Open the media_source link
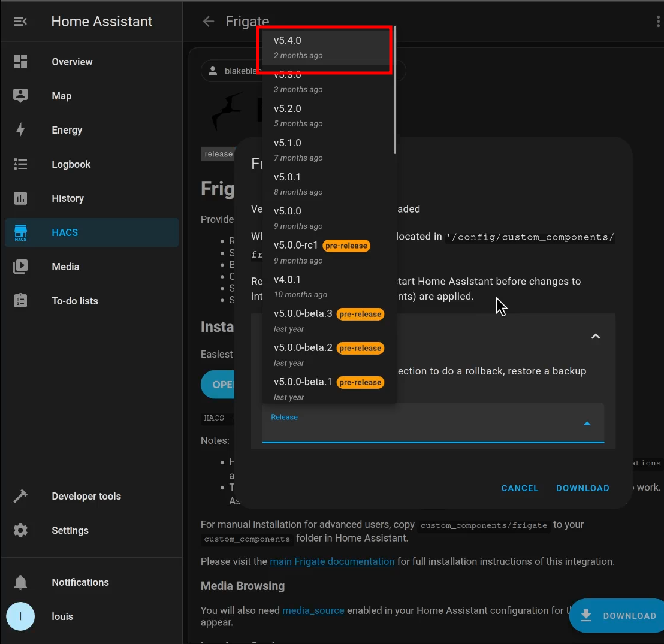664x644 pixels. (313, 610)
